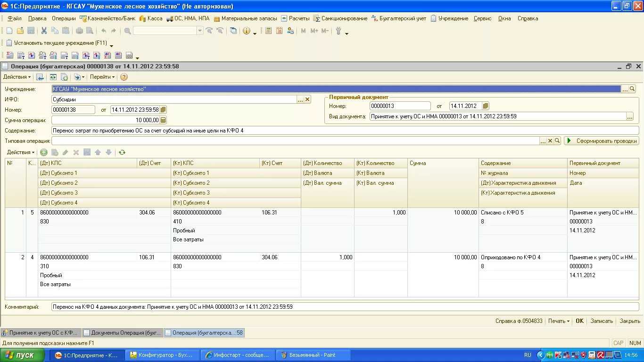Open the Операции menu

click(x=64, y=18)
